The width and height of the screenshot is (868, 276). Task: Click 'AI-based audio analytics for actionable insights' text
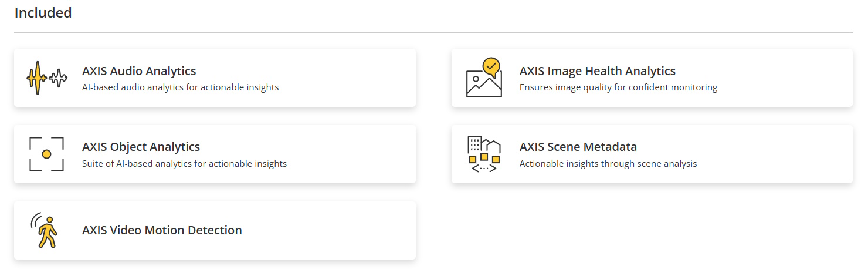pyautogui.click(x=181, y=87)
